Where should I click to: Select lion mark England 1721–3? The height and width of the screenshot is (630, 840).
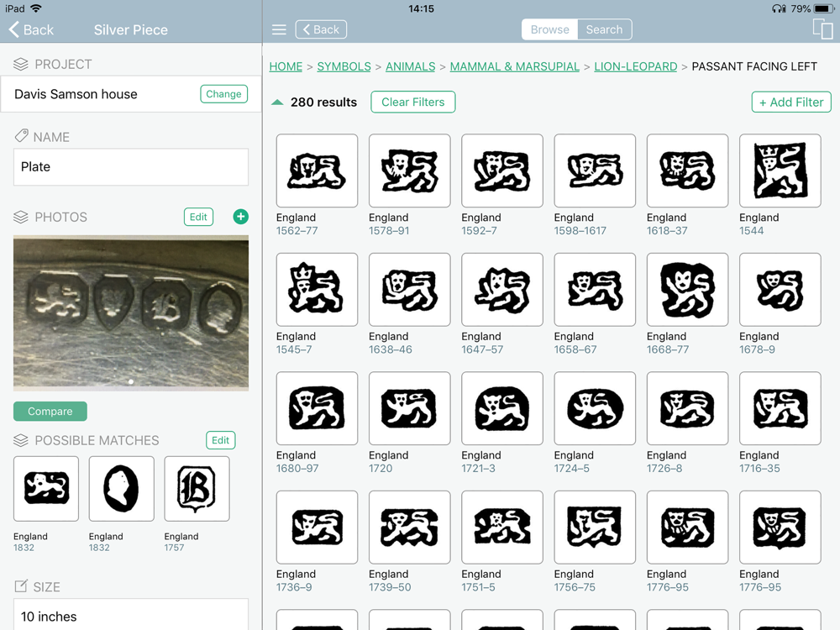502,408
